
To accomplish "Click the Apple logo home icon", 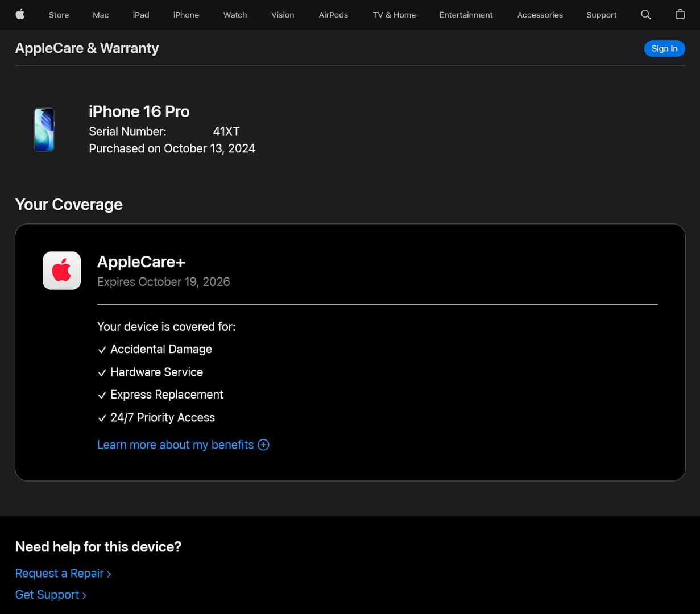I will point(20,15).
